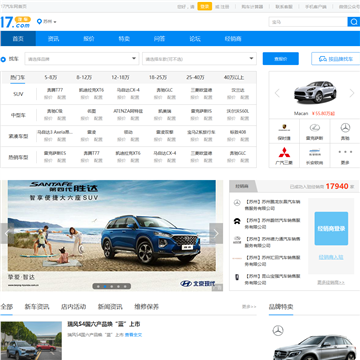Select the 热门车 tab
Viewport: 360px width, 360px height.
pyautogui.click(x=18, y=78)
